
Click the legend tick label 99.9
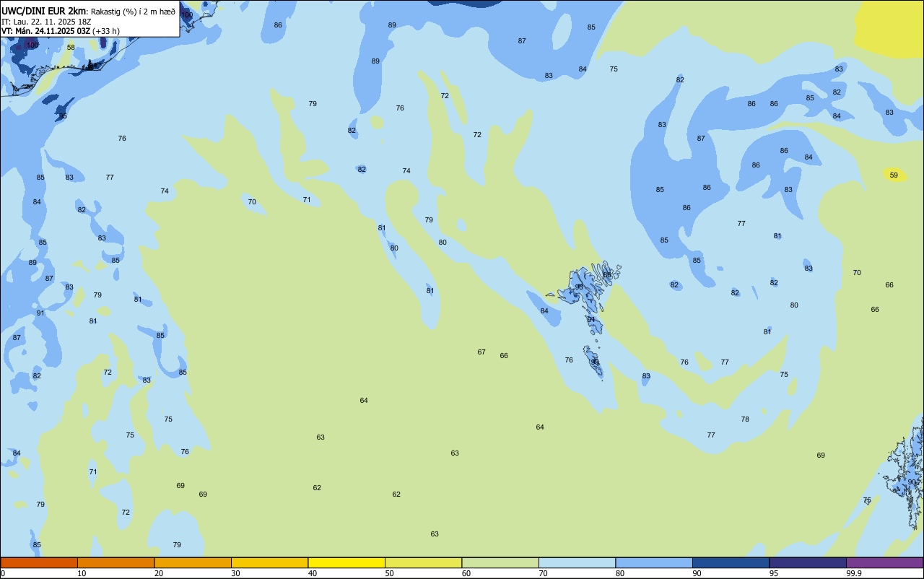[x=854, y=573]
